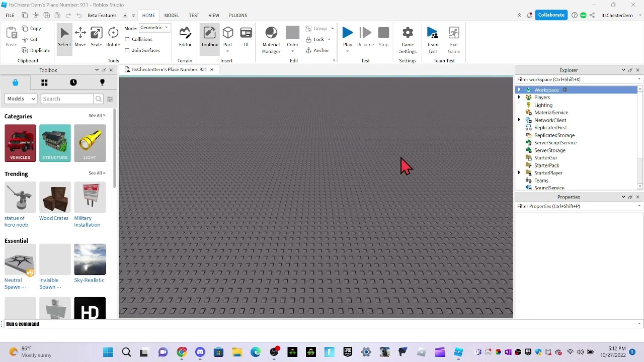Open the Models category dropdown in Toolbox
This screenshot has width=644, height=362.
tap(21, 99)
